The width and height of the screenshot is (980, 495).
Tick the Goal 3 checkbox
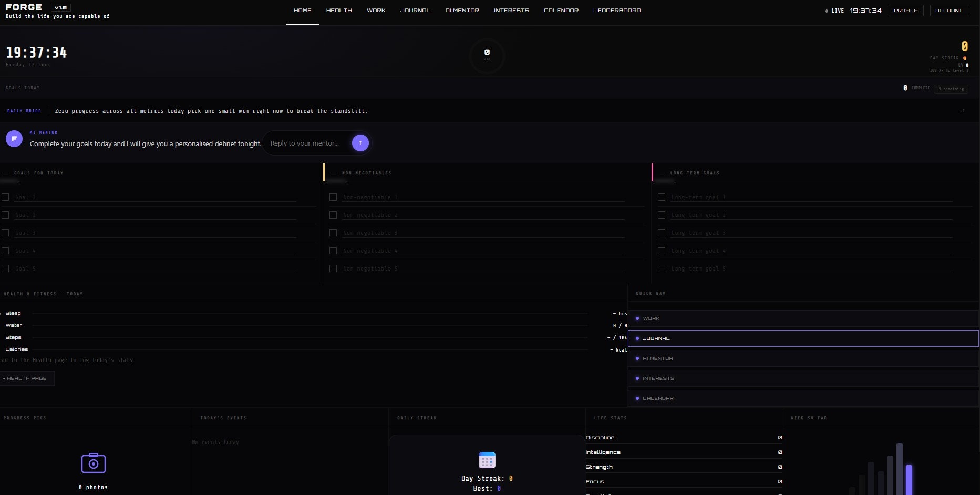(5, 233)
